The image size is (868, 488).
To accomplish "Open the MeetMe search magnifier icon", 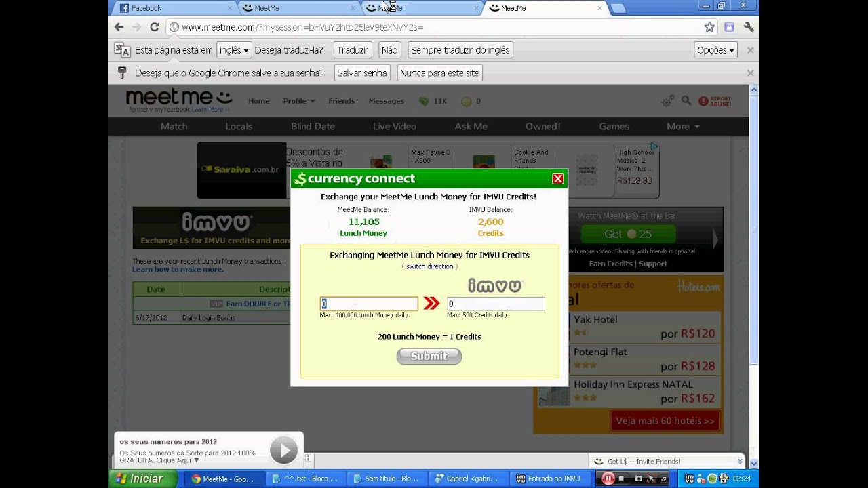I will 686,100.
